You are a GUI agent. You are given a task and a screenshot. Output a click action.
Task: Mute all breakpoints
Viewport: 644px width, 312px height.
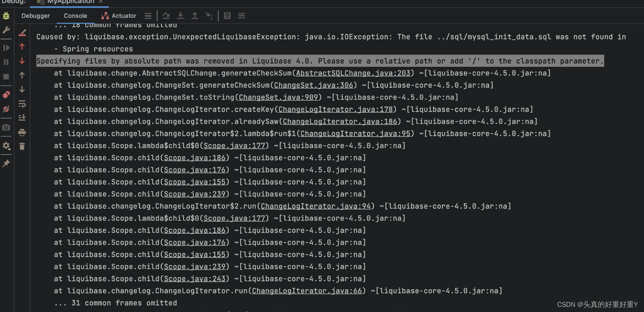point(6,109)
